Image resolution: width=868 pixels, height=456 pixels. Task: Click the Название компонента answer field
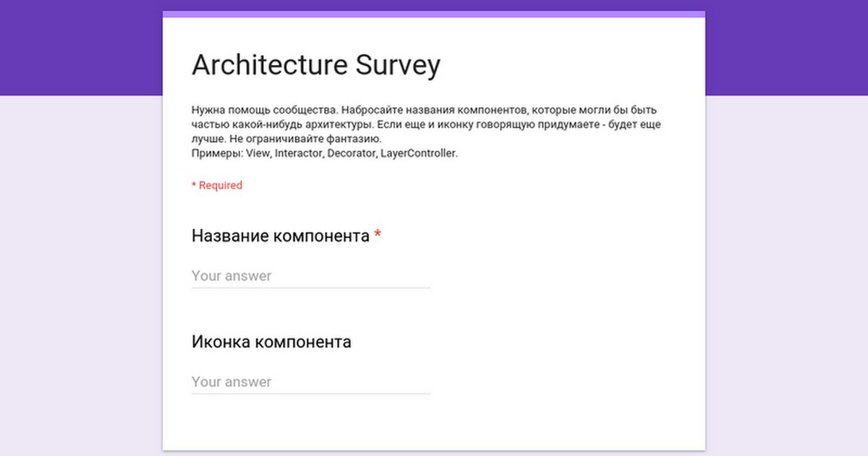[x=310, y=276]
